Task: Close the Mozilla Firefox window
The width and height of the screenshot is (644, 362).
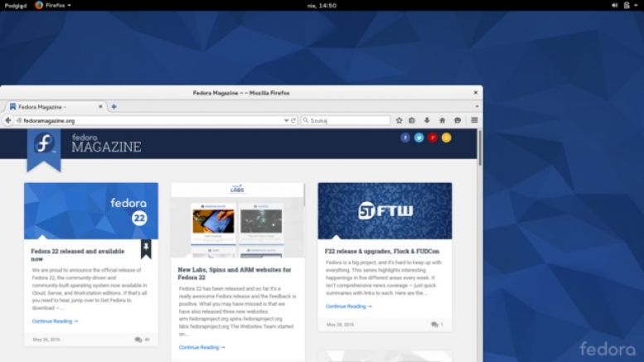Action: coord(476,93)
